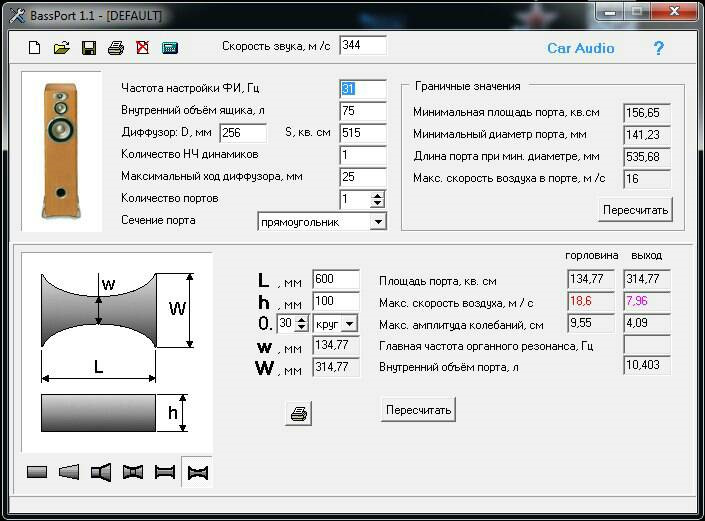The width and height of the screenshot is (705, 521).
Task: Open the Сечение порта dropdown
Action: 378,222
